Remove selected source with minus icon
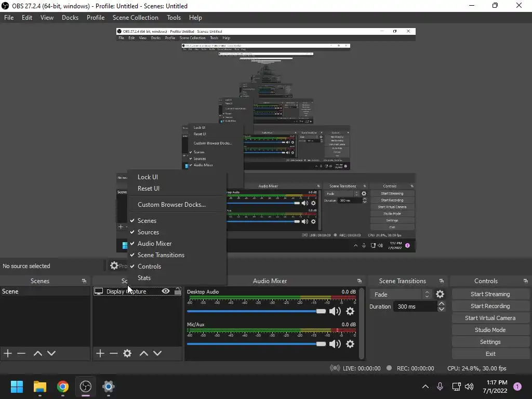Image resolution: width=532 pixels, height=399 pixels. (114, 353)
